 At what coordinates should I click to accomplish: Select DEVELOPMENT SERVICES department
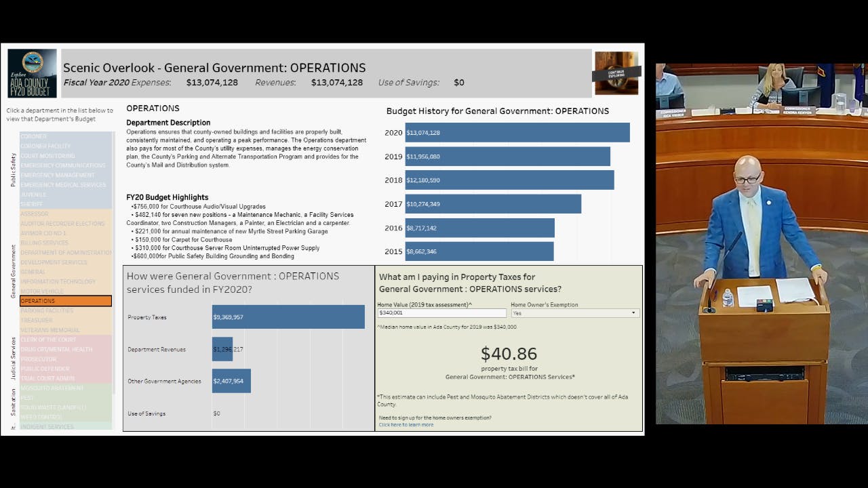point(66,262)
